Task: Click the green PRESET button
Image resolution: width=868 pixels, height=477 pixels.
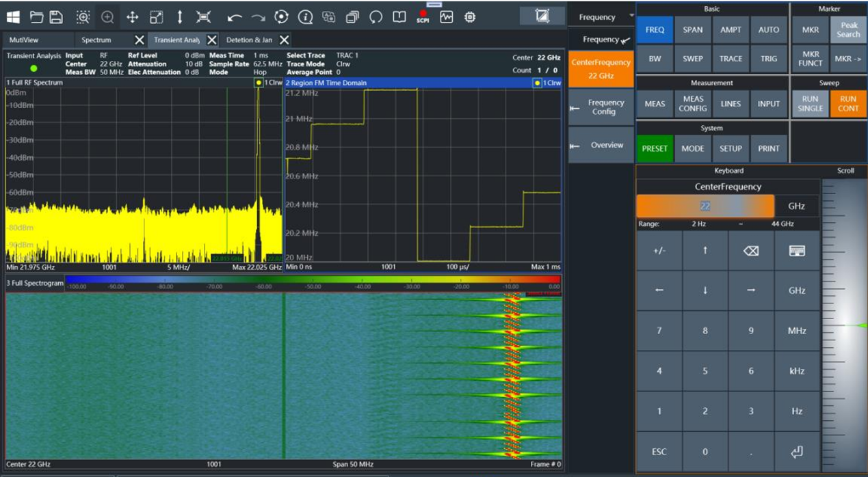Action: click(x=655, y=148)
